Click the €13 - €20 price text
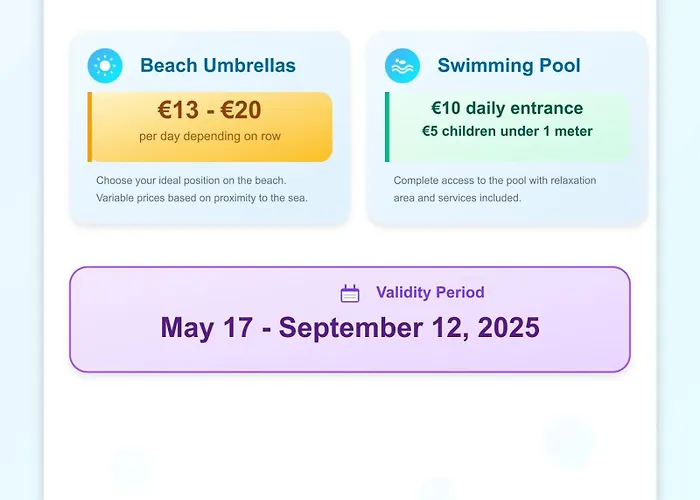Image resolution: width=700 pixels, height=500 pixels. [210, 110]
